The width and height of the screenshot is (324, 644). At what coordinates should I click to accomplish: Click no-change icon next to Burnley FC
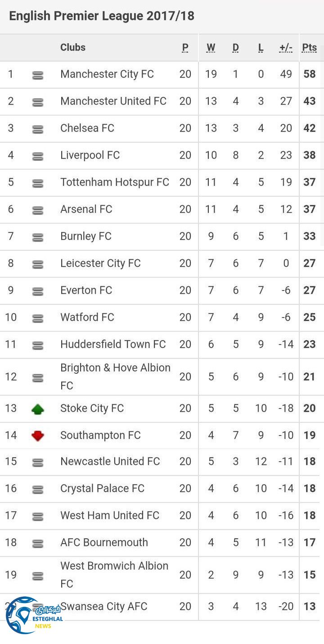click(38, 237)
